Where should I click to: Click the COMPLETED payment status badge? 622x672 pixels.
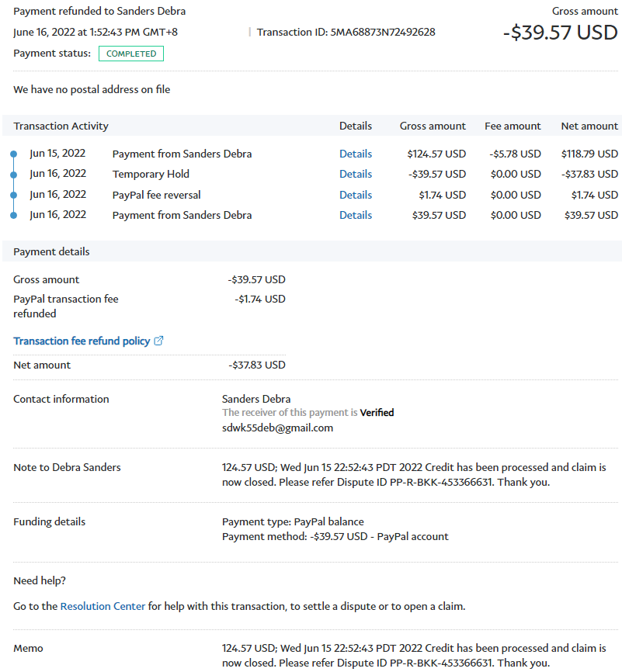pos(131,54)
